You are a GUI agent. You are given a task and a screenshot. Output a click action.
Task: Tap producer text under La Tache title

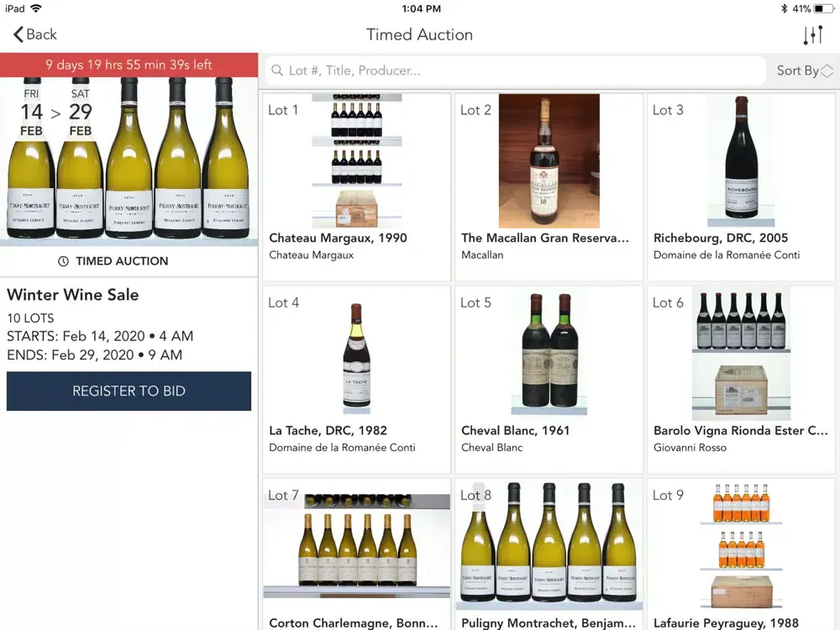coord(343,448)
